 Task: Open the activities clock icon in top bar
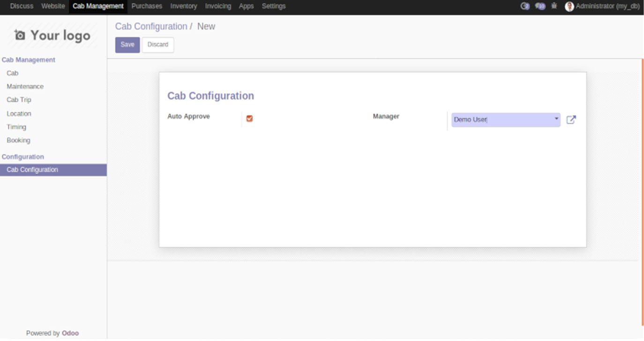coord(525,6)
